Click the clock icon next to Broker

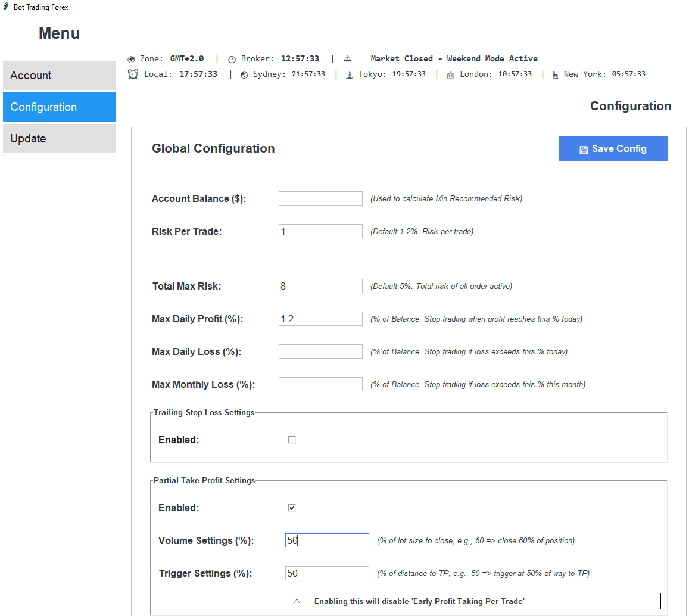tap(232, 59)
